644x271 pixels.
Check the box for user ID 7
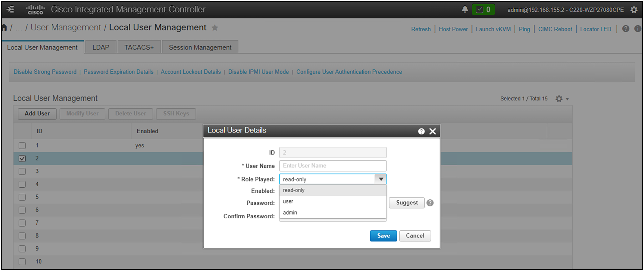[22, 223]
